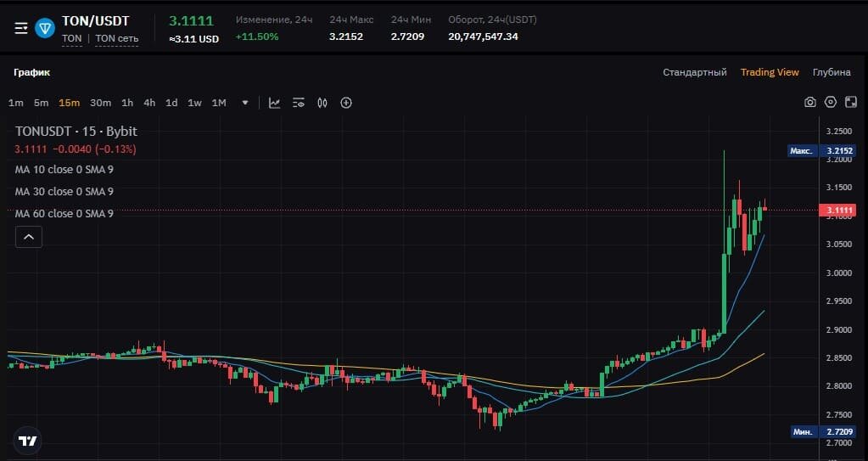Select the 1w timeframe
The image size is (868, 461).
click(194, 103)
